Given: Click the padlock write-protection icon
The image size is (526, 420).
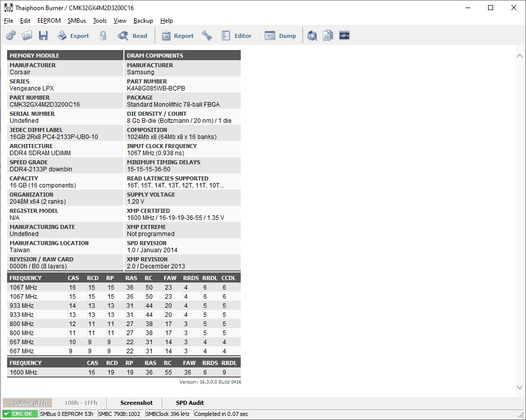Looking at the screenshot, I should click(103, 35).
